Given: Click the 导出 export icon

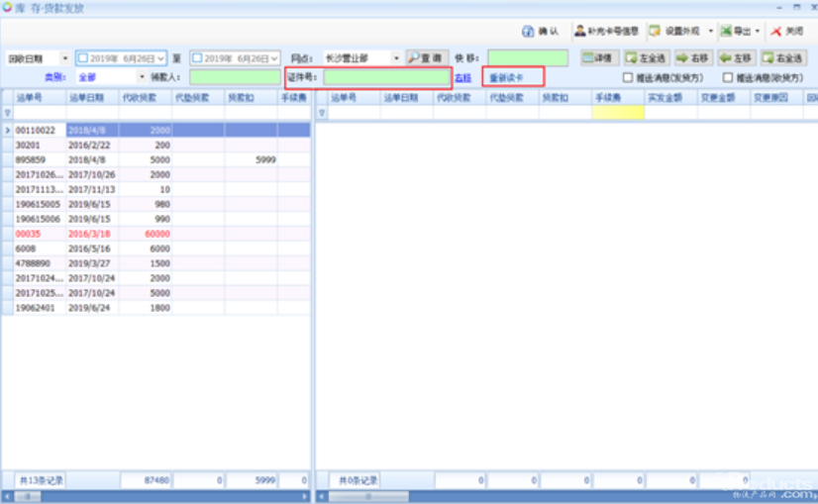Looking at the screenshot, I should coord(728,32).
